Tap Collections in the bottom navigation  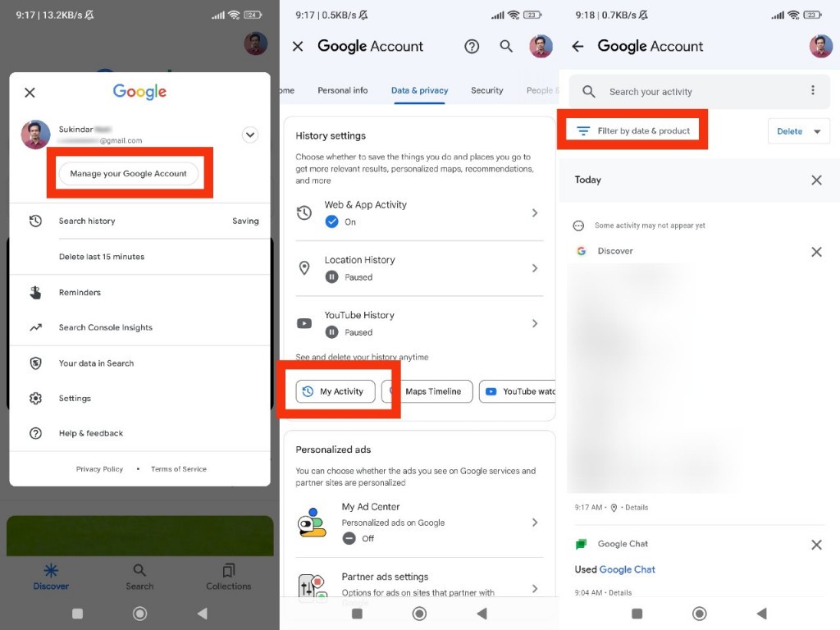pos(228,574)
